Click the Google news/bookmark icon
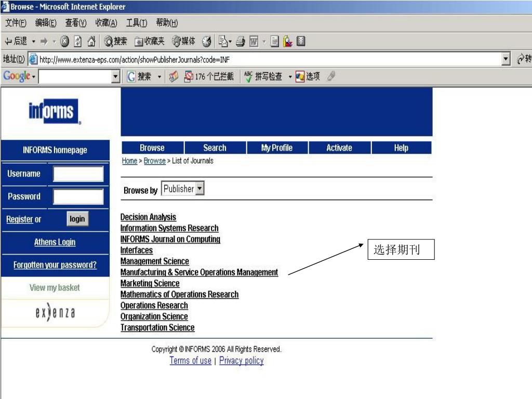532x399 pixels. [x=174, y=76]
